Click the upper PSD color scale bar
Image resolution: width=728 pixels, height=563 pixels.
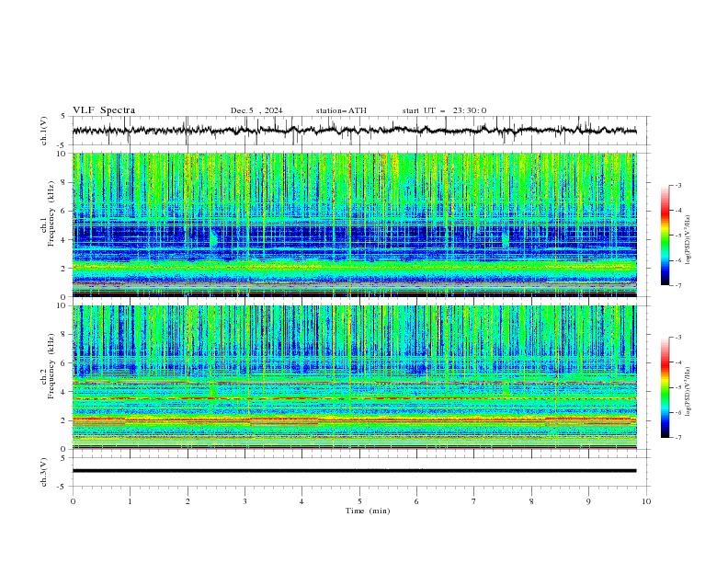pos(665,236)
